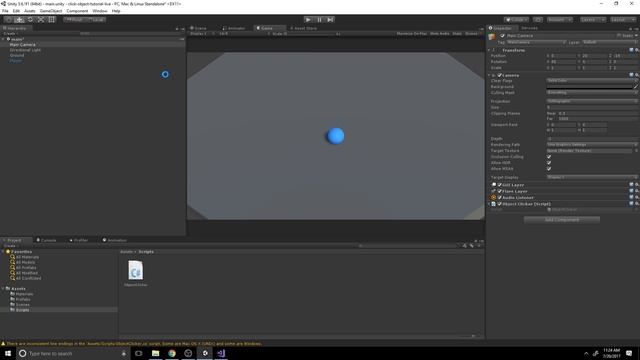Open the Assets menu
This screenshot has height=360, width=640.
click(30, 11)
